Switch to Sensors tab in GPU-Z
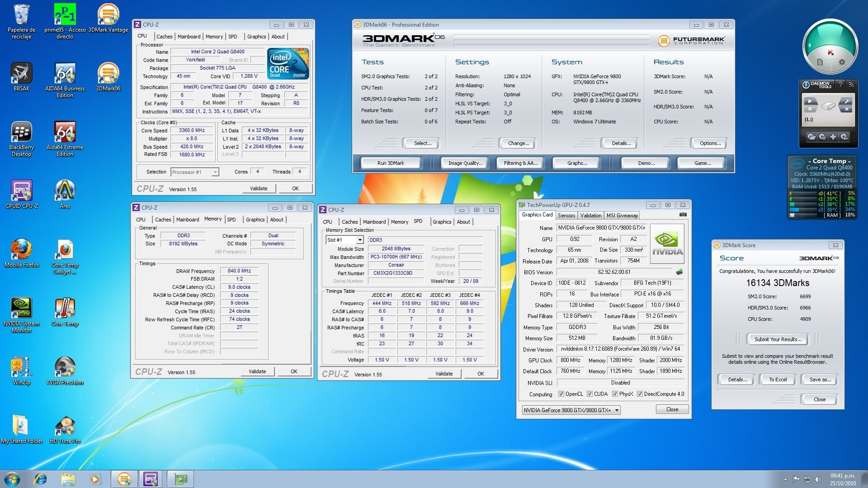The height and width of the screenshot is (488, 868). (566, 216)
